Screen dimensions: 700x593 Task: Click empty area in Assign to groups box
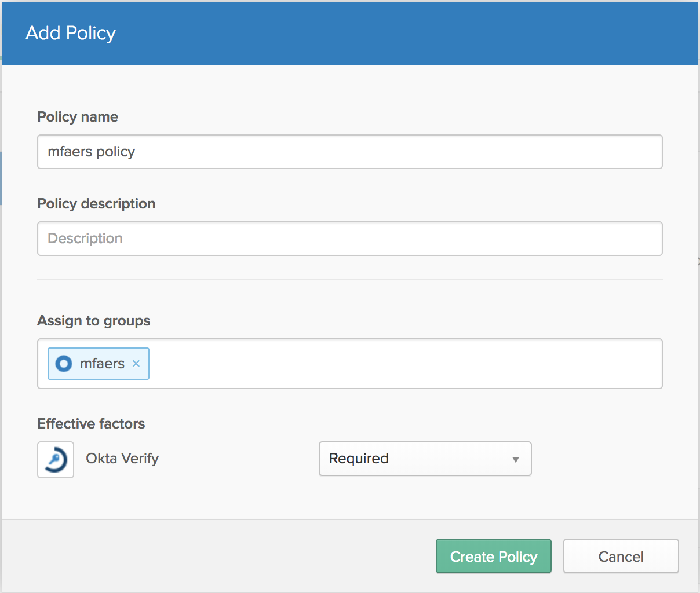tap(406, 364)
